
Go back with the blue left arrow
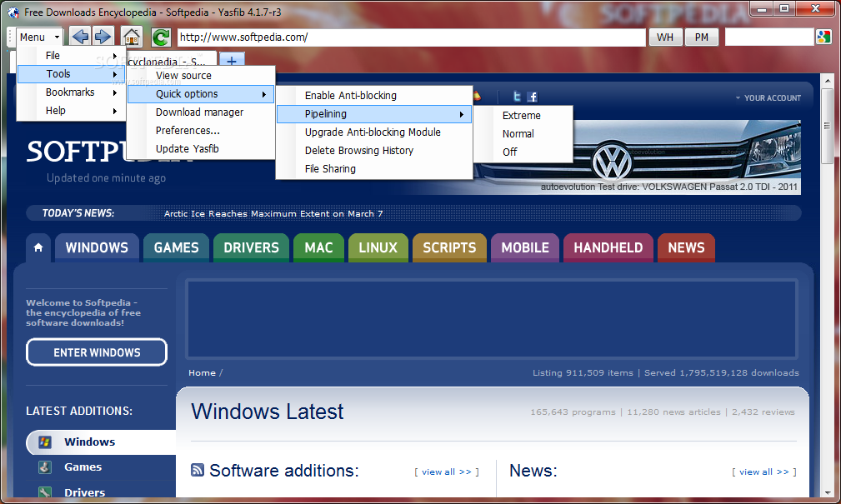[x=81, y=37]
